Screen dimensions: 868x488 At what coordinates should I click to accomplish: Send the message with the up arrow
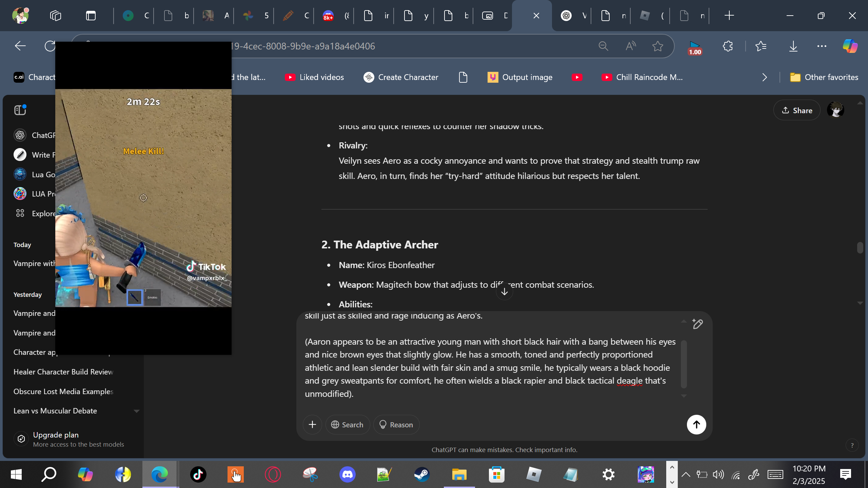696,425
